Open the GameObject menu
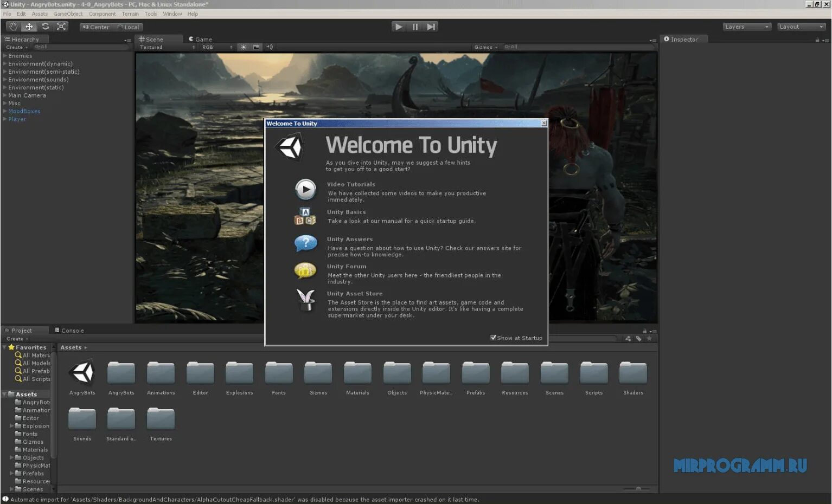Screen dimensions: 832x504 [x=68, y=14]
